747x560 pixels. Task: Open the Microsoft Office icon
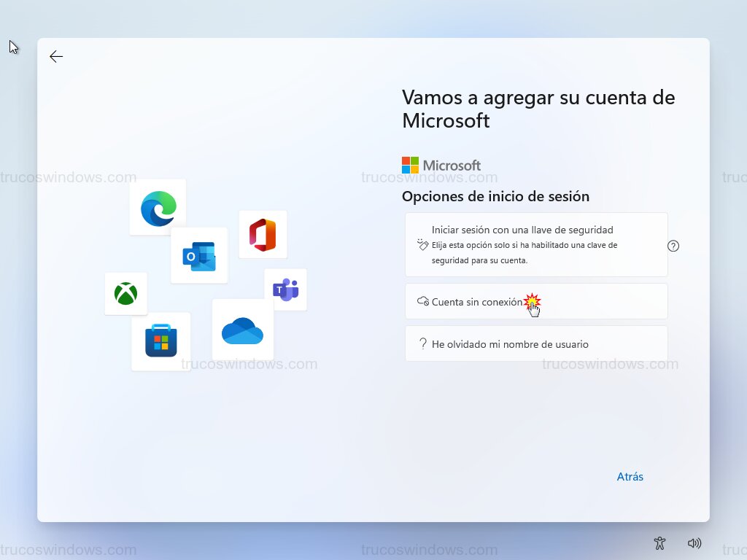tap(263, 234)
